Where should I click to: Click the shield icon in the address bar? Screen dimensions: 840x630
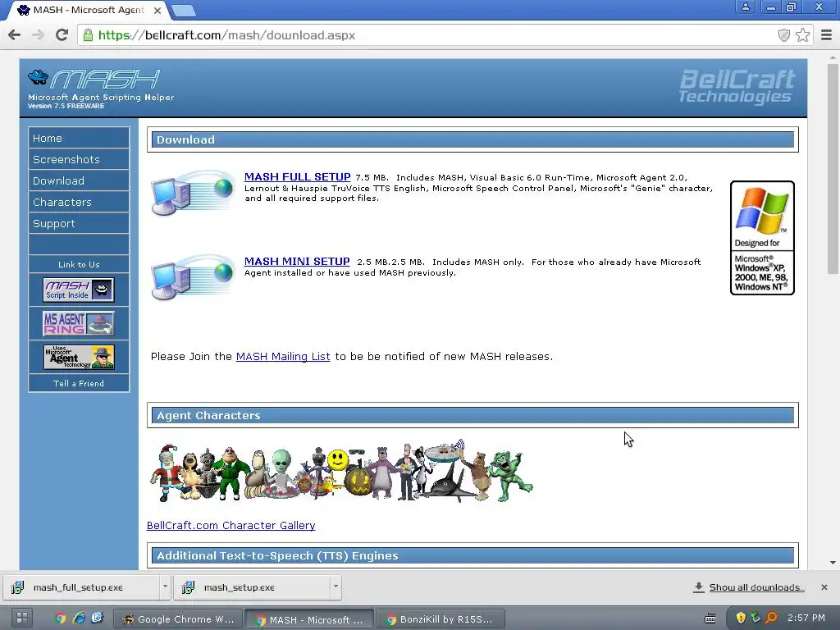[783, 35]
